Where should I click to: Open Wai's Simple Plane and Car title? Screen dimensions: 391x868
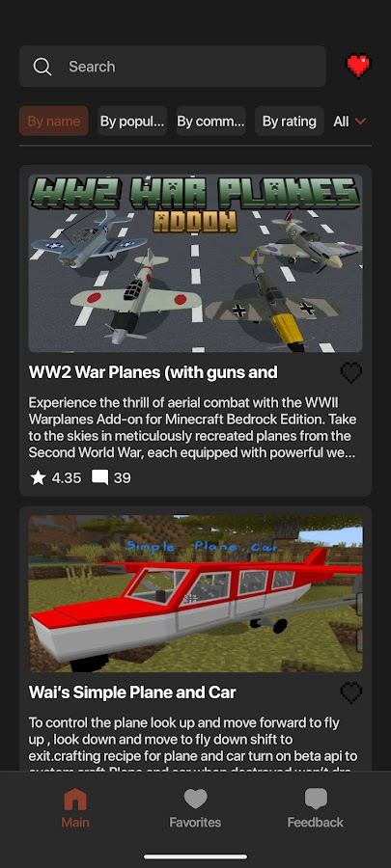[132, 692]
